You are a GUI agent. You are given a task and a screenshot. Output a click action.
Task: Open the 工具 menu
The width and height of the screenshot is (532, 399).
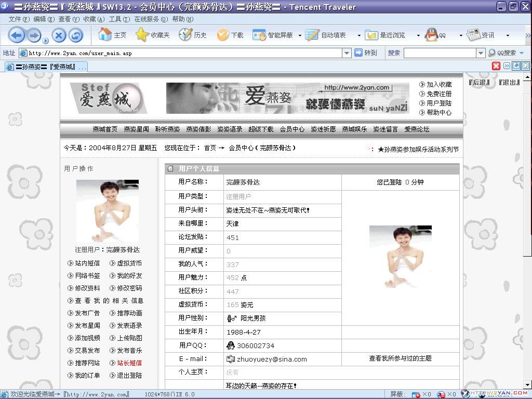[120, 19]
